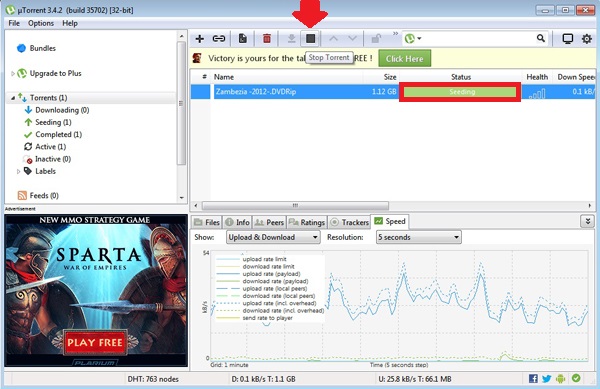
Task: Expand the Labels tree arrow
Action: tap(18, 171)
